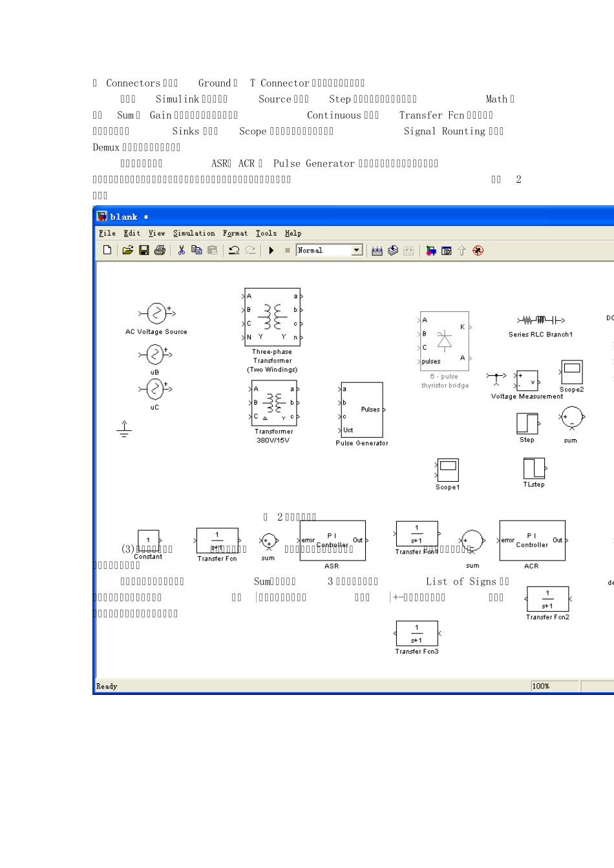Viewport: 614px width, 868px height.
Task: Click the New model toolbar icon
Action: pyautogui.click(x=107, y=250)
